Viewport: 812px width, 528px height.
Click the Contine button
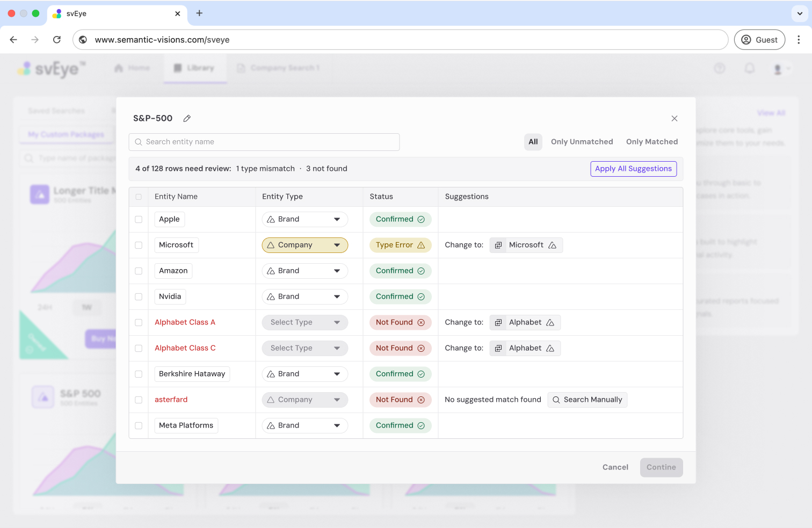tap(661, 467)
